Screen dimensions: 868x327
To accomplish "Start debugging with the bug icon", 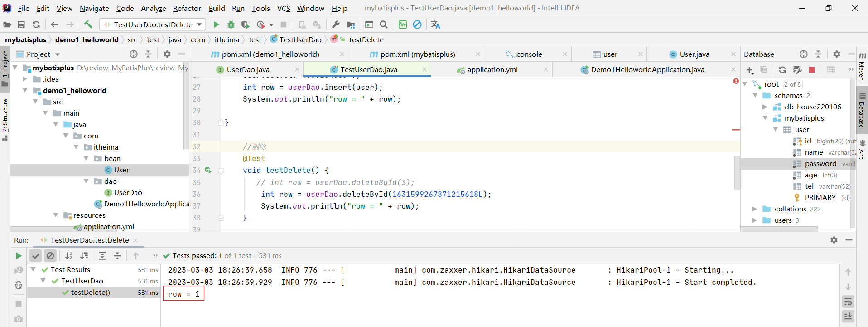I will pos(231,24).
